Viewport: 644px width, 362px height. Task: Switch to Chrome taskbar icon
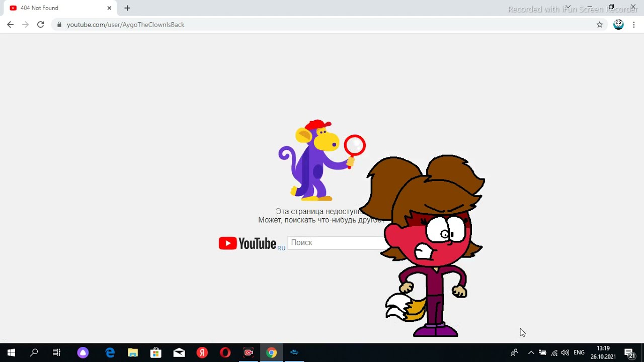coord(272,352)
